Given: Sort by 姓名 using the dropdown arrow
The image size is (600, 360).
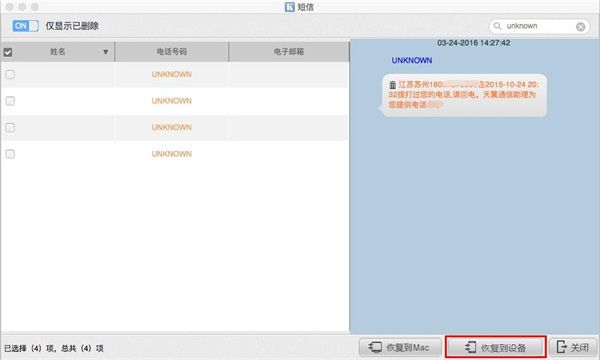Looking at the screenshot, I should pos(106,52).
